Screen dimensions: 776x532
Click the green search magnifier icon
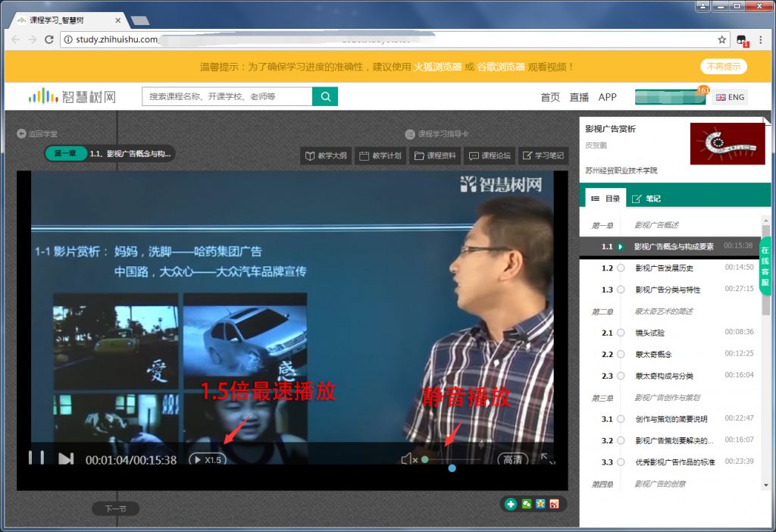coord(326,97)
